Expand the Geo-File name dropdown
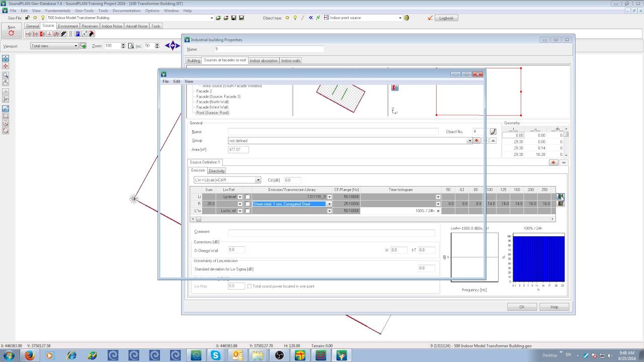This screenshot has width=644, height=362. point(212,18)
